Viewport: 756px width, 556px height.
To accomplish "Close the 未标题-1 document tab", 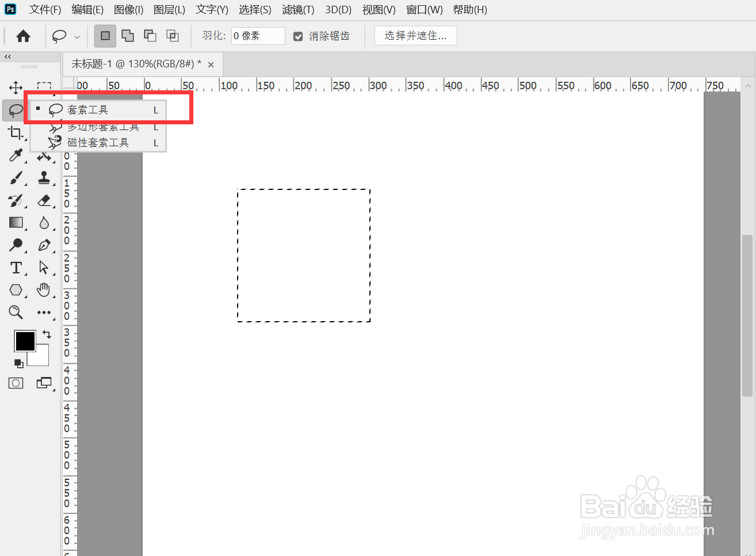I will (211, 64).
